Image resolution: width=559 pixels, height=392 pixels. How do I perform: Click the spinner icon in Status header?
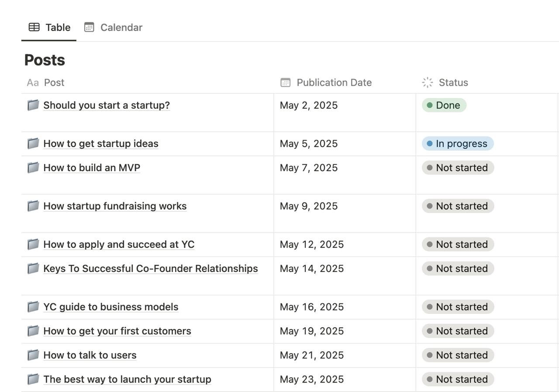point(427,83)
